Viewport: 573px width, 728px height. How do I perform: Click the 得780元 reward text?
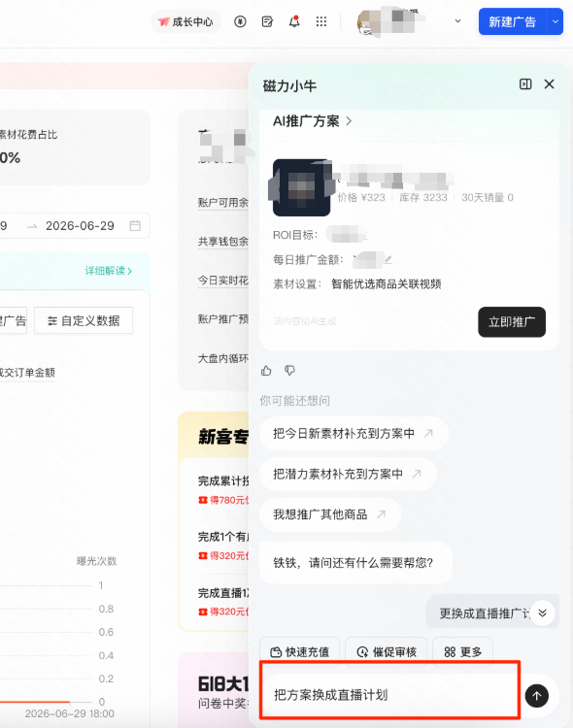point(228,500)
